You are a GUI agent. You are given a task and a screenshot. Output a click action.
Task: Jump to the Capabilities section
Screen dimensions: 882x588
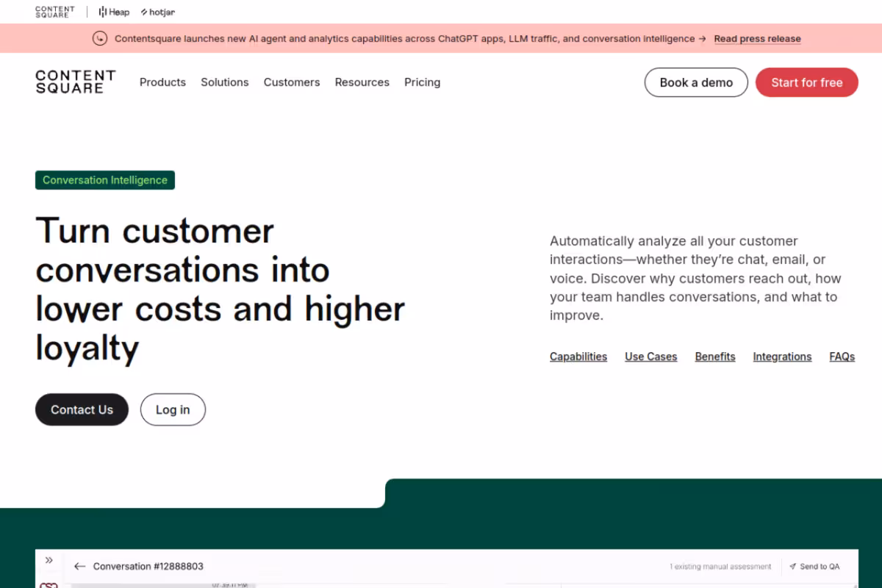[578, 356]
